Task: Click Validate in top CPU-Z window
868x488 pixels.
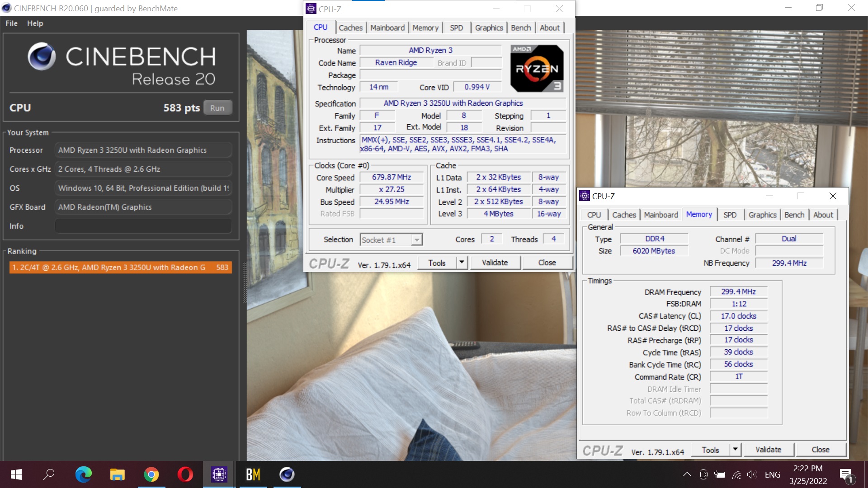Action: pyautogui.click(x=495, y=263)
